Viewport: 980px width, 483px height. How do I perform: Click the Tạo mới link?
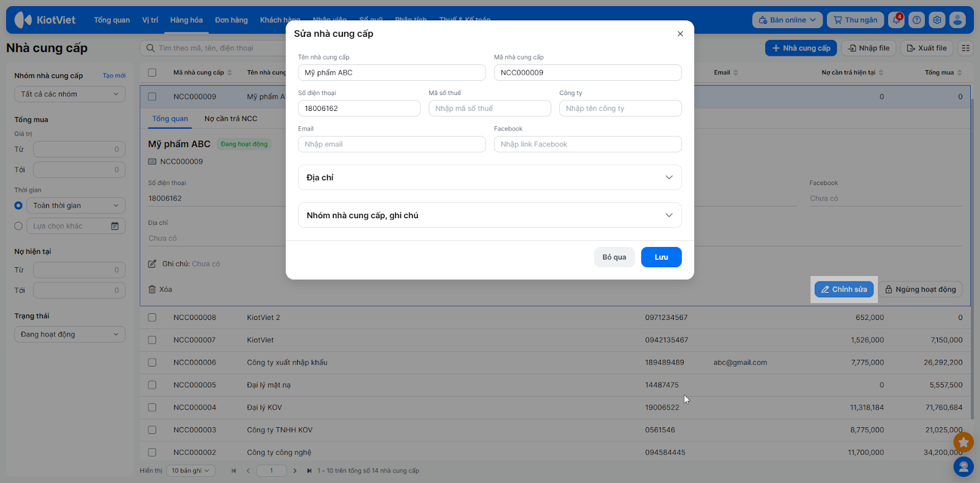[114, 76]
